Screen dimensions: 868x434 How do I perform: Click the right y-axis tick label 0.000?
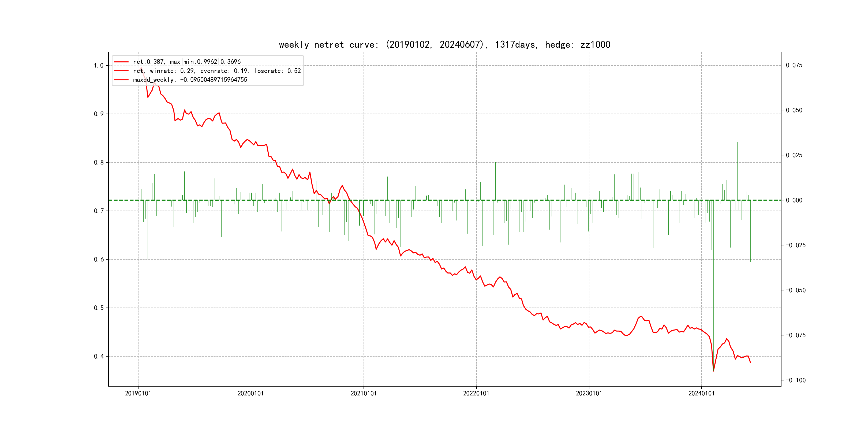(x=794, y=200)
